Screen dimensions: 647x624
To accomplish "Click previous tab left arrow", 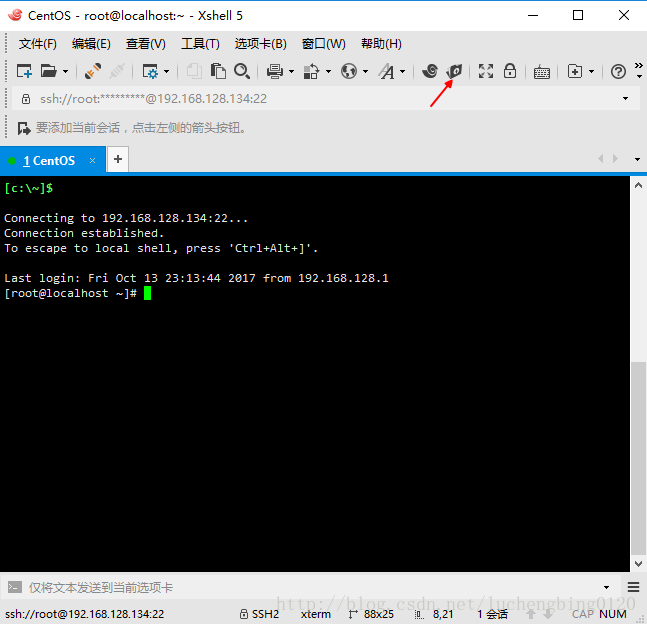I will 601,159.
